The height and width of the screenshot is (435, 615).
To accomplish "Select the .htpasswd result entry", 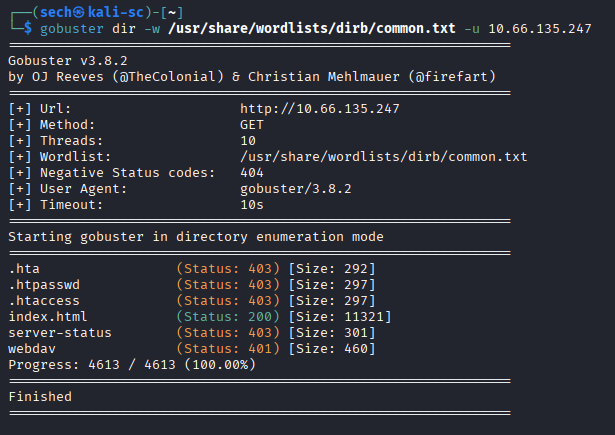I will point(44,285).
